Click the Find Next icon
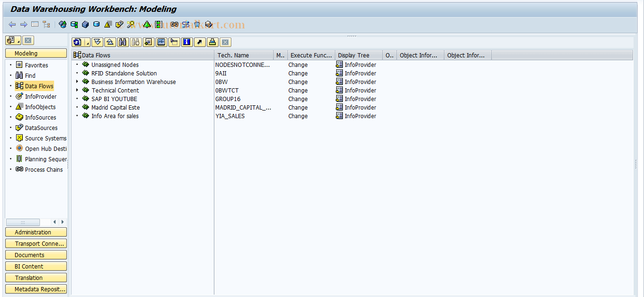Image resolution: width=644 pixels, height=297 pixels. click(x=135, y=42)
